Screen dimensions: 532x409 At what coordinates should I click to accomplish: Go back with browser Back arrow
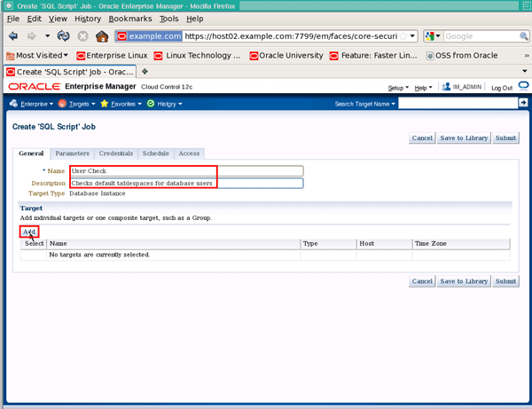(13, 36)
